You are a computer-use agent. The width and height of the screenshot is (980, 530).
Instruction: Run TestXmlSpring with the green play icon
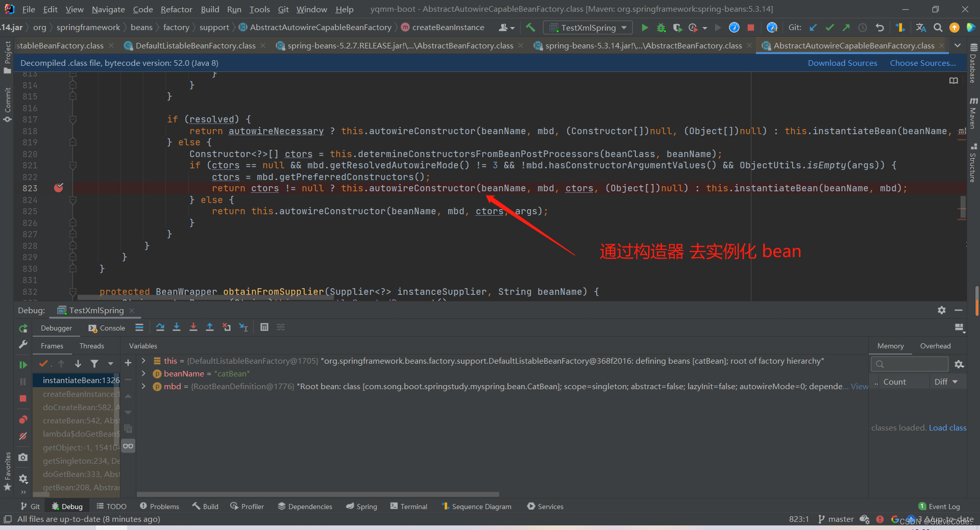click(645, 28)
